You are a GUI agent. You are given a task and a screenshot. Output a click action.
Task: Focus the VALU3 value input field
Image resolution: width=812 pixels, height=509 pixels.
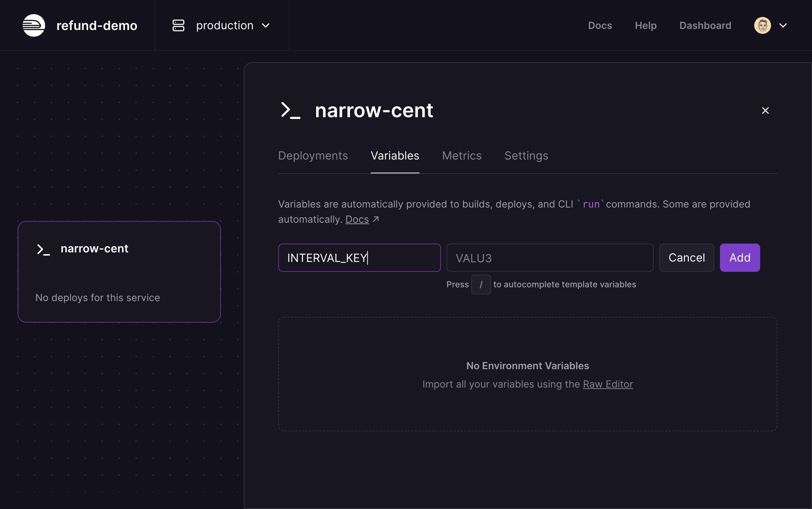click(x=550, y=258)
